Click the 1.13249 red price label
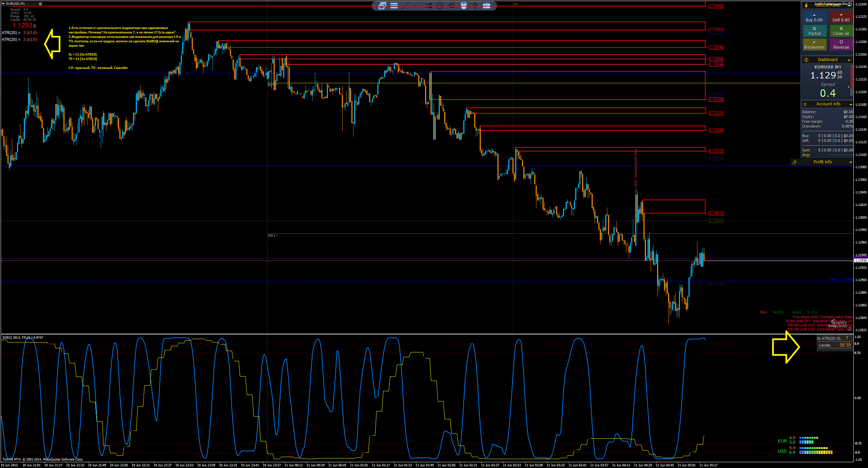Viewport: 868px width, 468px height. pos(716,65)
